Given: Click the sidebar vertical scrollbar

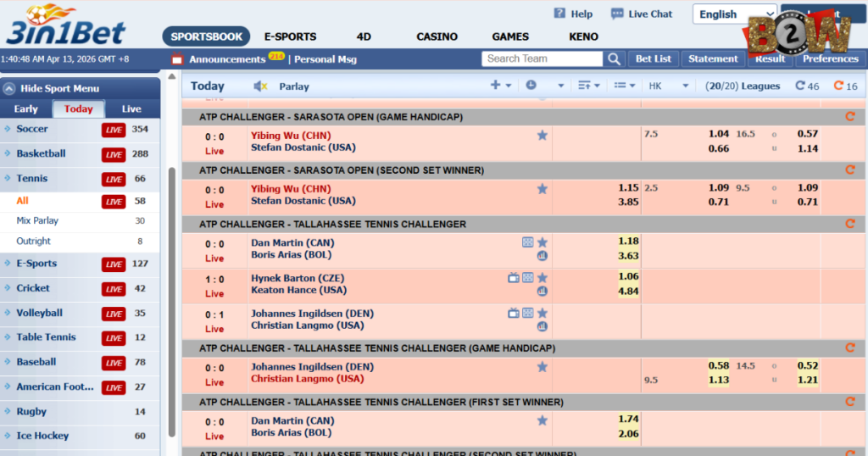Looking at the screenshot, I should click(171, 302).
